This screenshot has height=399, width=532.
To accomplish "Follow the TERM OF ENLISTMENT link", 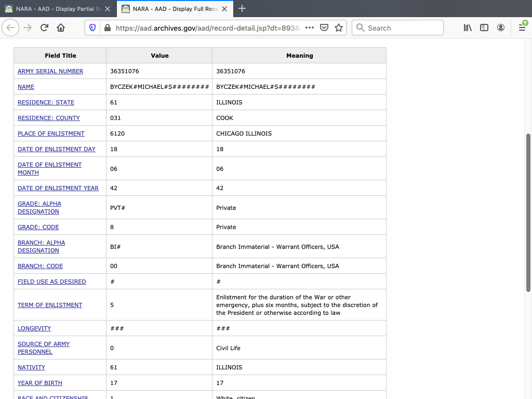I will (x=50, y=305).
